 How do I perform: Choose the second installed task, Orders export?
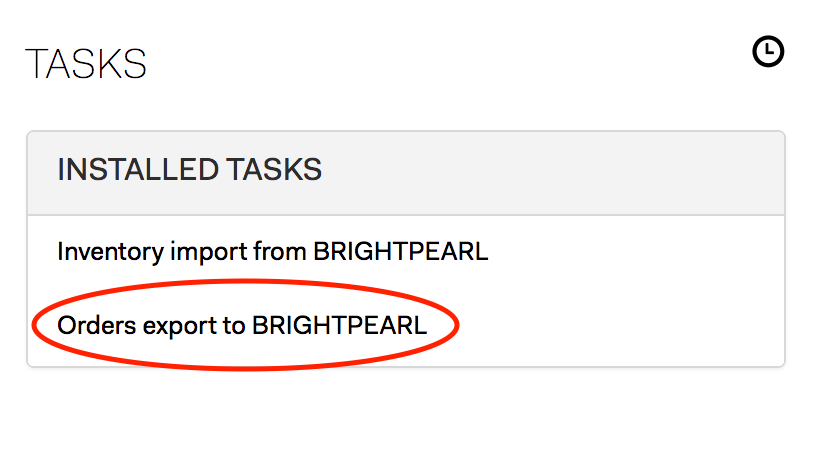pyautogui.click(x=242, y=326)
